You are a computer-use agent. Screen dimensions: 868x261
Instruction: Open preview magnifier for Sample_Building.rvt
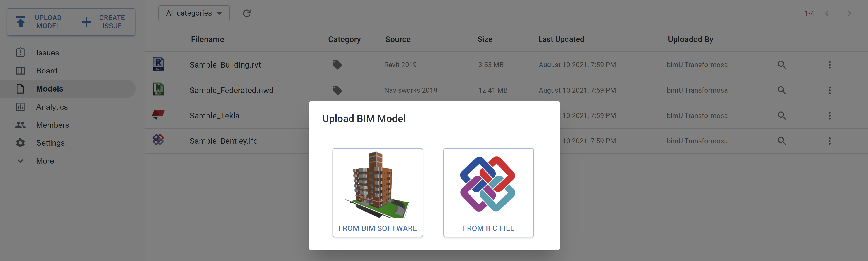point(782,65)
